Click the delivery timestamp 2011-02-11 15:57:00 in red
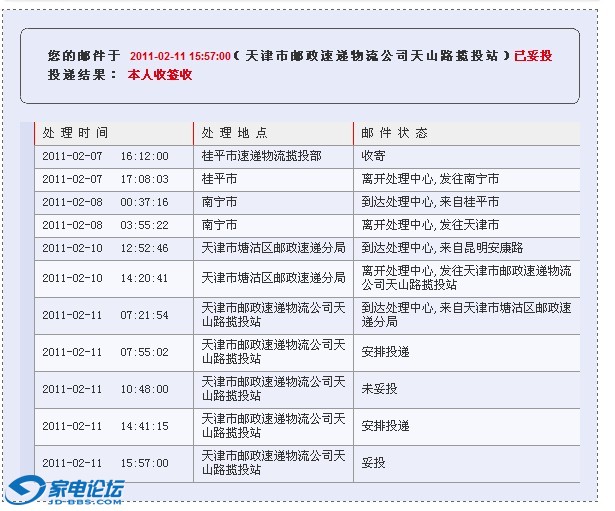615x511 pixels. click(x=180, y=56)
